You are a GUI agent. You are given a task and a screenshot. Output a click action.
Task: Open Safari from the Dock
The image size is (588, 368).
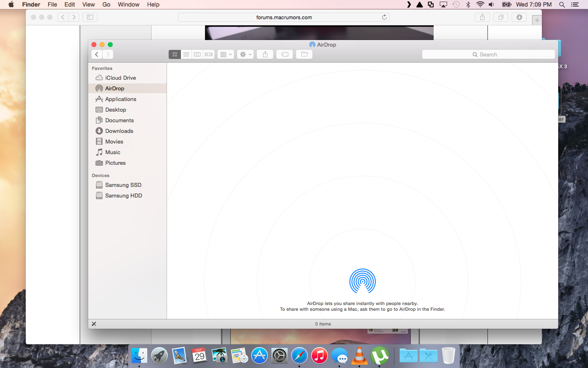point(299,356)
